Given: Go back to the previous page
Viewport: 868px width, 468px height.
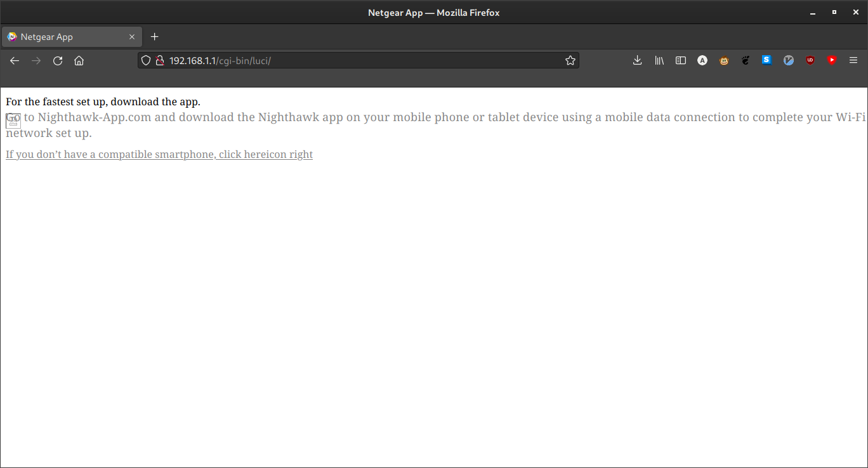Looking at the screenshot, I should 15,61.
